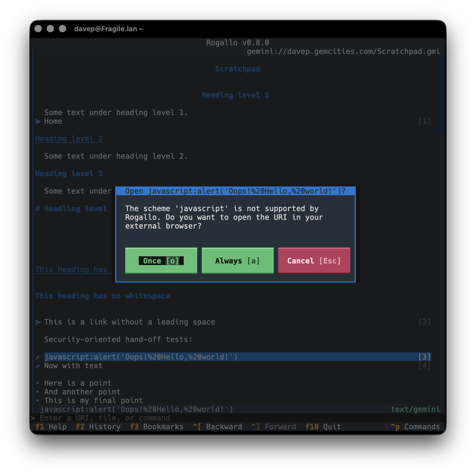Screen dimensions: 476x474
Task: Click the Once [o] button
Action: pyautogui.click(x=161, y=261)
